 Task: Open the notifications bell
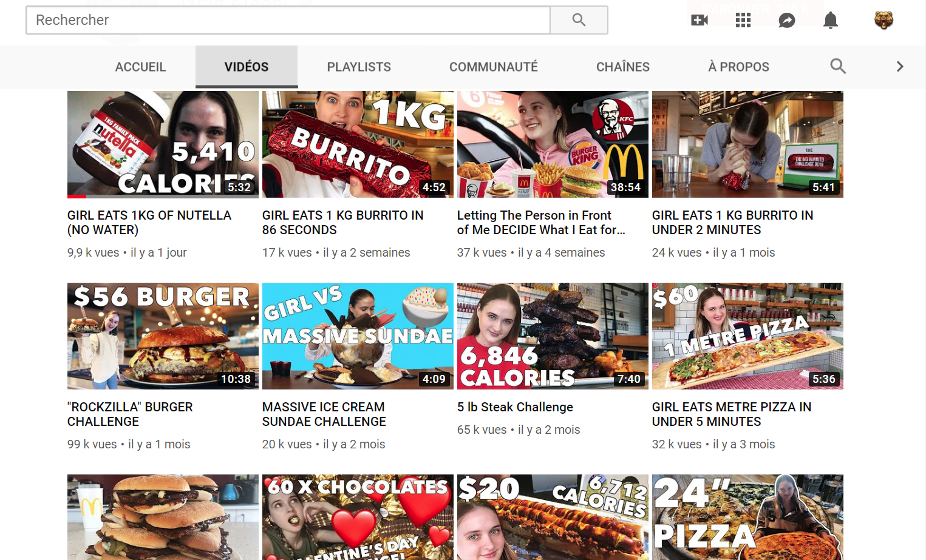coord(830,20)
